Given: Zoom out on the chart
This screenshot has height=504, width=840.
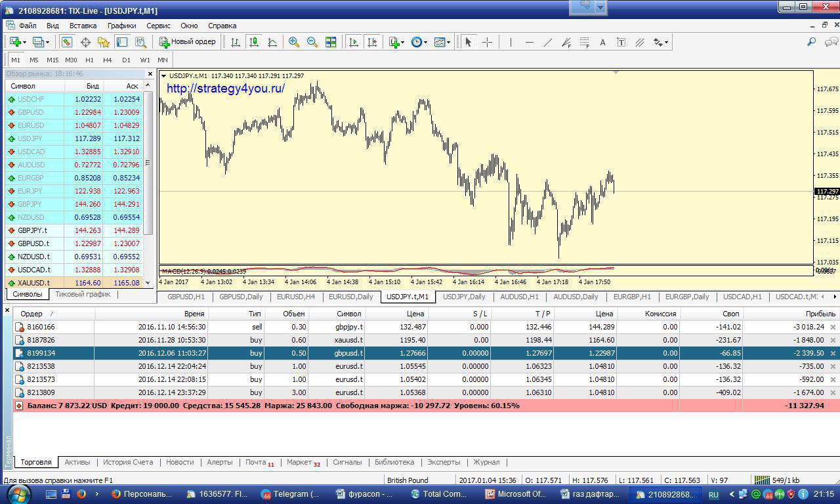Looking at the screenshot, I should (x=312, y=42).
